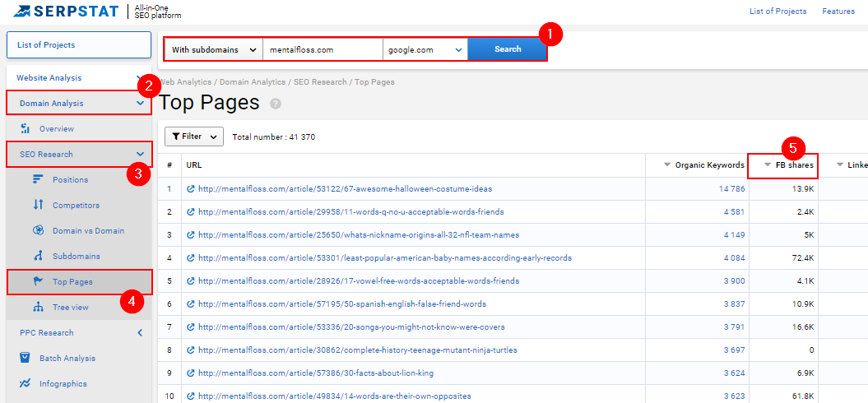The width and height of the screenshot is (868, 403).
Task: Open Competitors in sidebar
Action: [x=76, y=206]
